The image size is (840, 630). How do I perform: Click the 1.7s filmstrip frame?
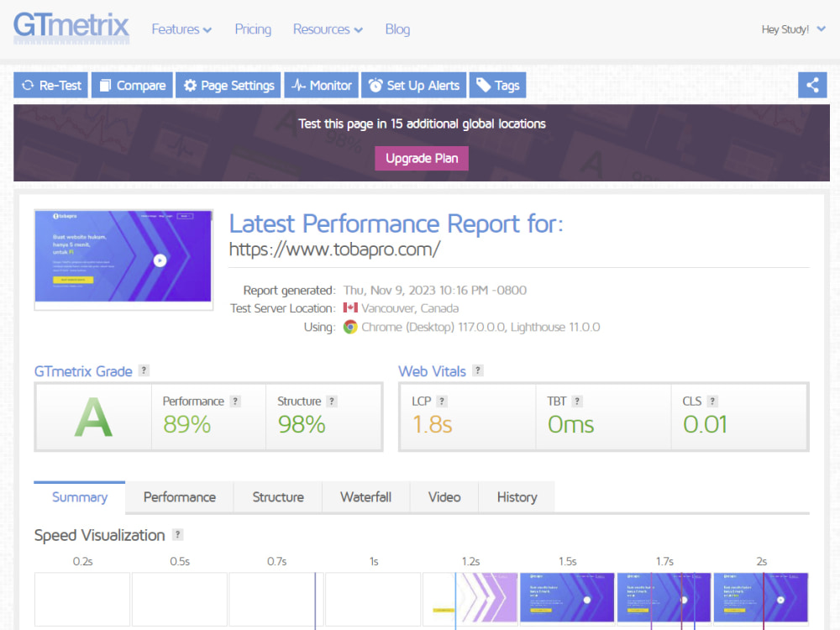click(x=664, y=598)
